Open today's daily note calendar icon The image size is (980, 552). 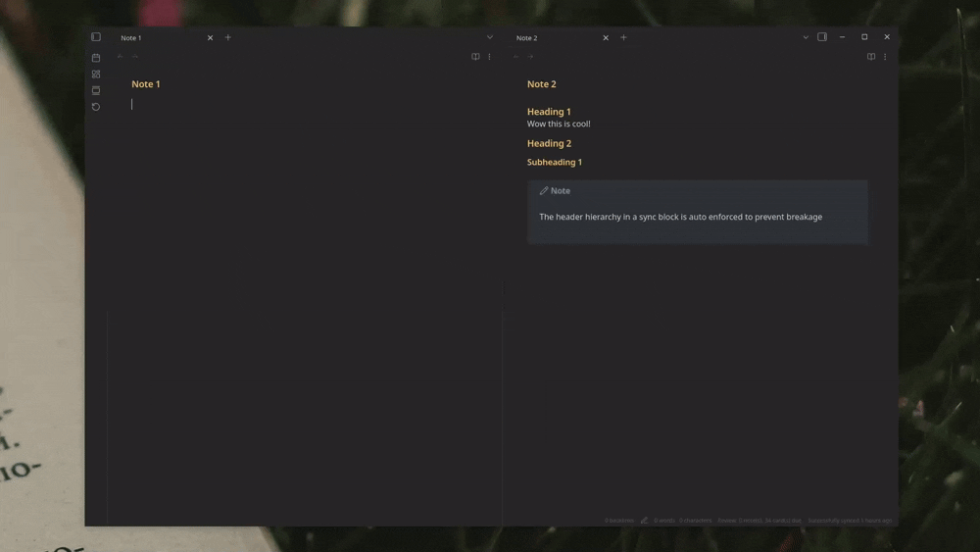[x=96, y=58]
